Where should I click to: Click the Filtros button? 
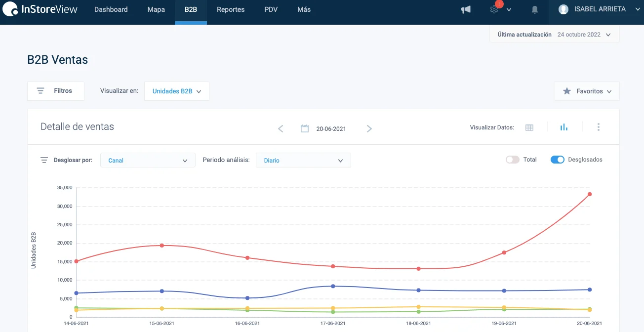[56, 91]
